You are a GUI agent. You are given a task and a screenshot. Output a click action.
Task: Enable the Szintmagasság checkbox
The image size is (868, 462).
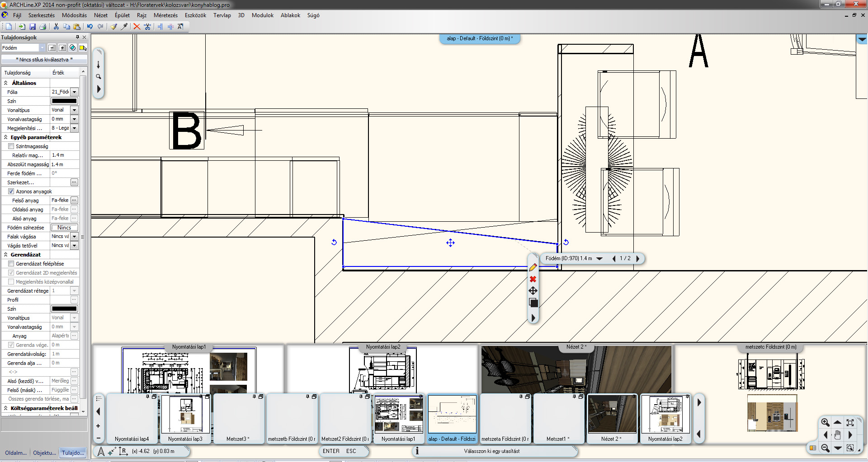(11, 146)
